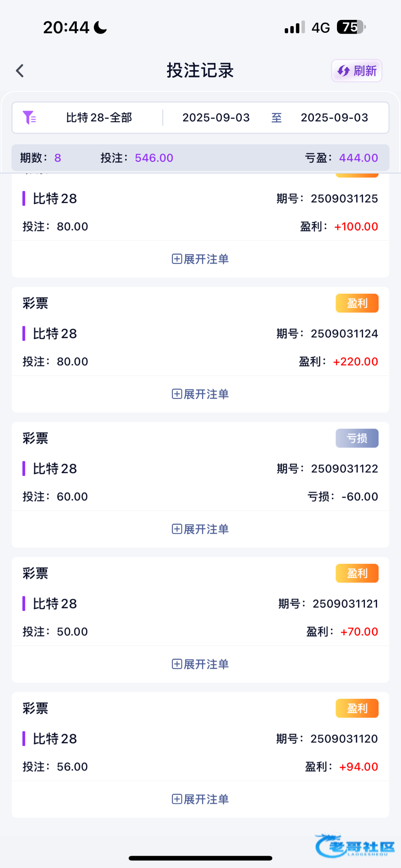Tap plus icon for period 2509031122
The image size is (401, 868).
click(177, 529)
